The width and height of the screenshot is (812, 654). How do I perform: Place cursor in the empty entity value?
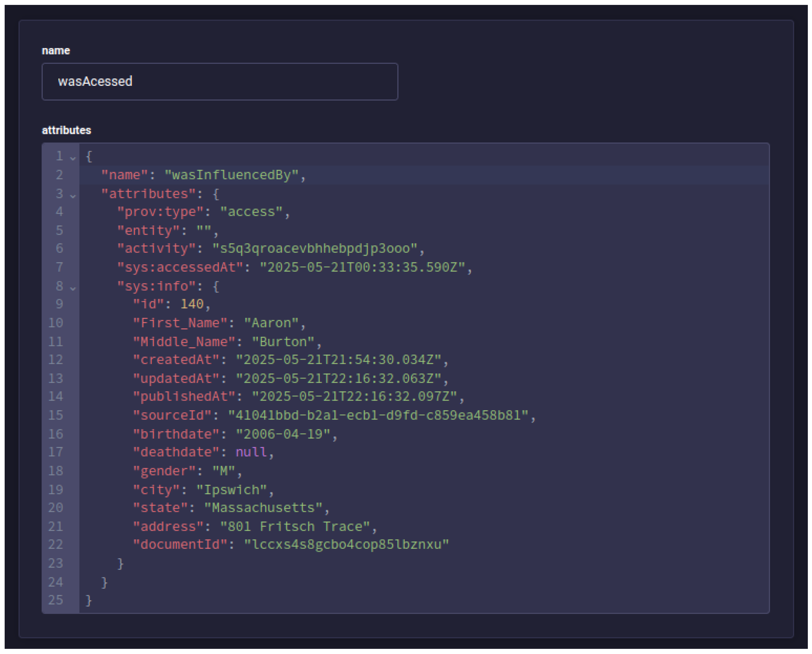(204, 231)
